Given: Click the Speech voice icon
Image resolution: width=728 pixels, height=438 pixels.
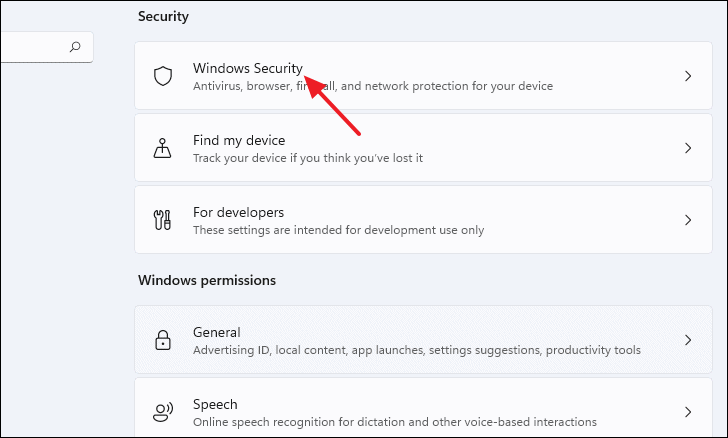Looking at the screenshot, I should pyautogui.click(x=163, y=412).
